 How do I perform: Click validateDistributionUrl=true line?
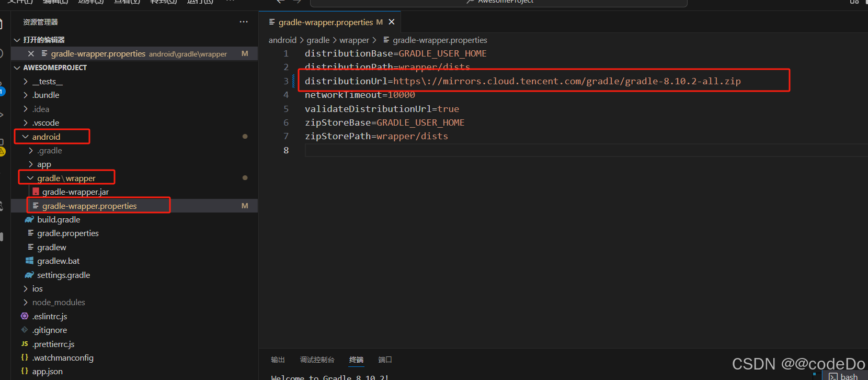tap(382, 109)
